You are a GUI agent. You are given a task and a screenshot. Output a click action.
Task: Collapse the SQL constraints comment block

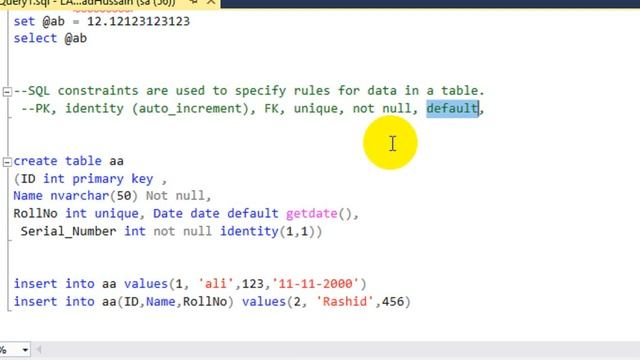coord(7,91)
